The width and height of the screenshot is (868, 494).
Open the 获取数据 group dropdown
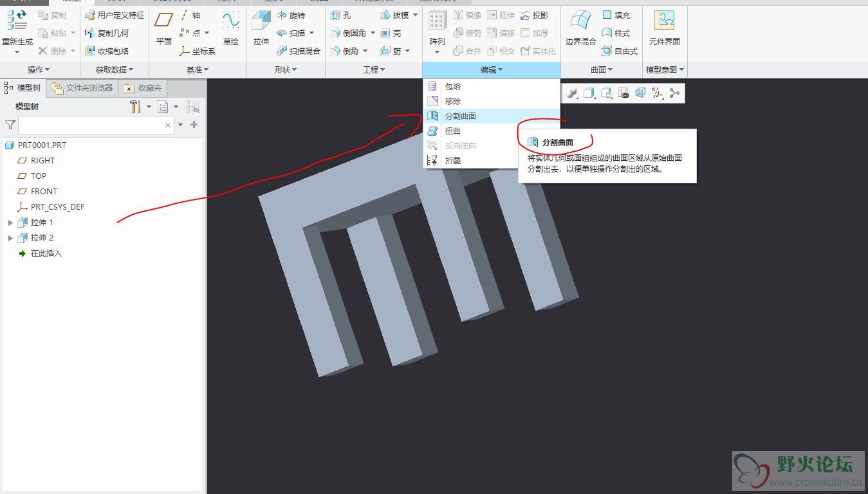[x=115, y=69]
